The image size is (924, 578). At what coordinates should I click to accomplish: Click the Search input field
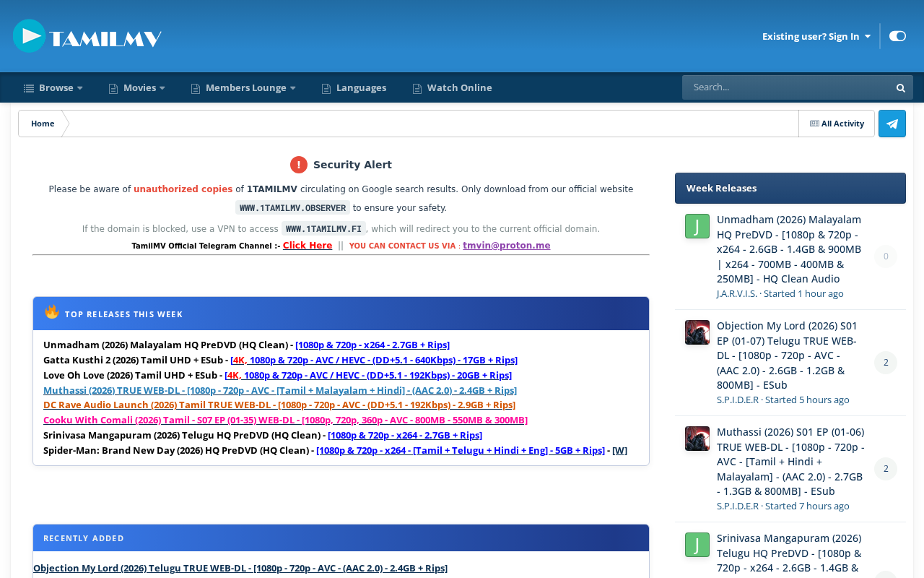[787, 87]
